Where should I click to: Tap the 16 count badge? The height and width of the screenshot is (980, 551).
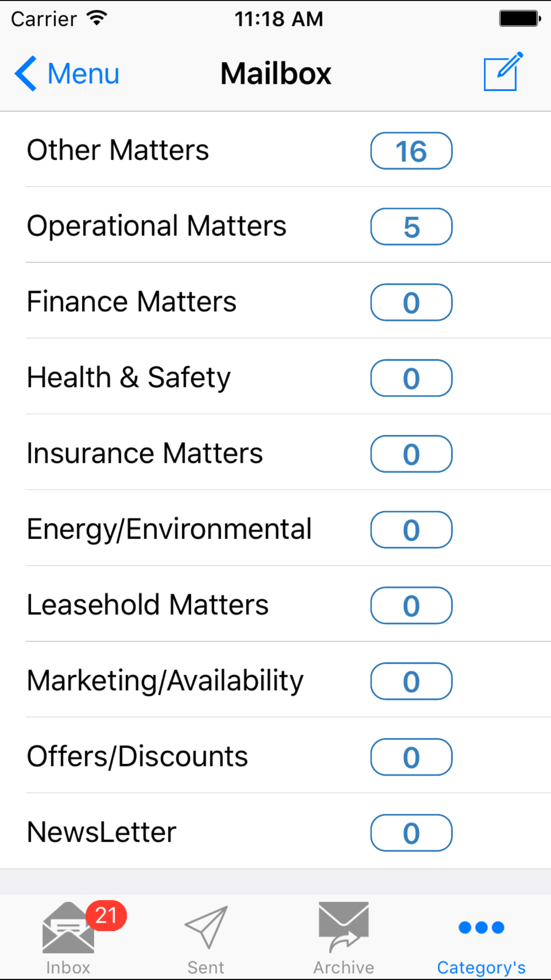(411, 151)
